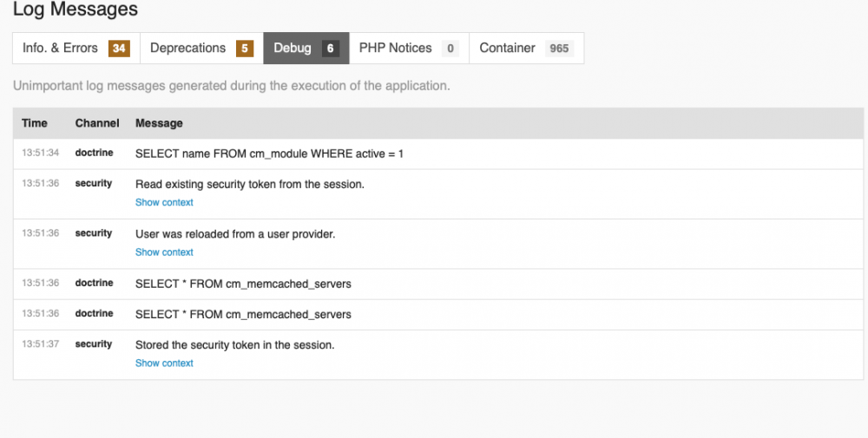Expand context for the 'User was reloaded' message

pyautogui.click(x=164, y=252)
